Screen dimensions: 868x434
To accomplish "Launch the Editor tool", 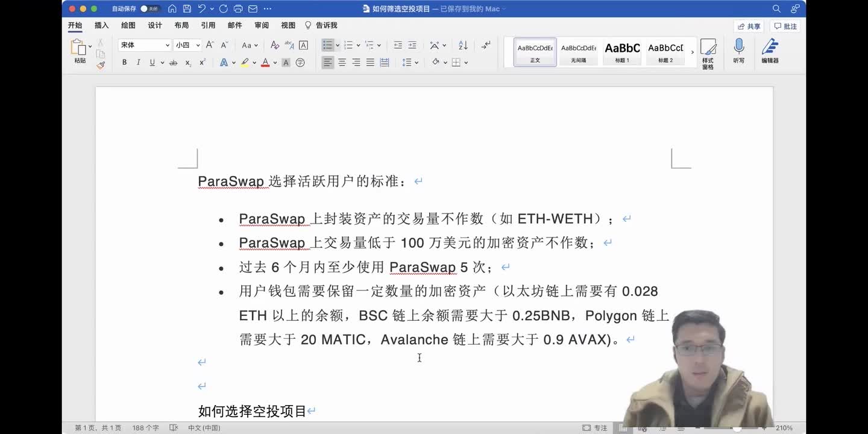I will [770, 51].
